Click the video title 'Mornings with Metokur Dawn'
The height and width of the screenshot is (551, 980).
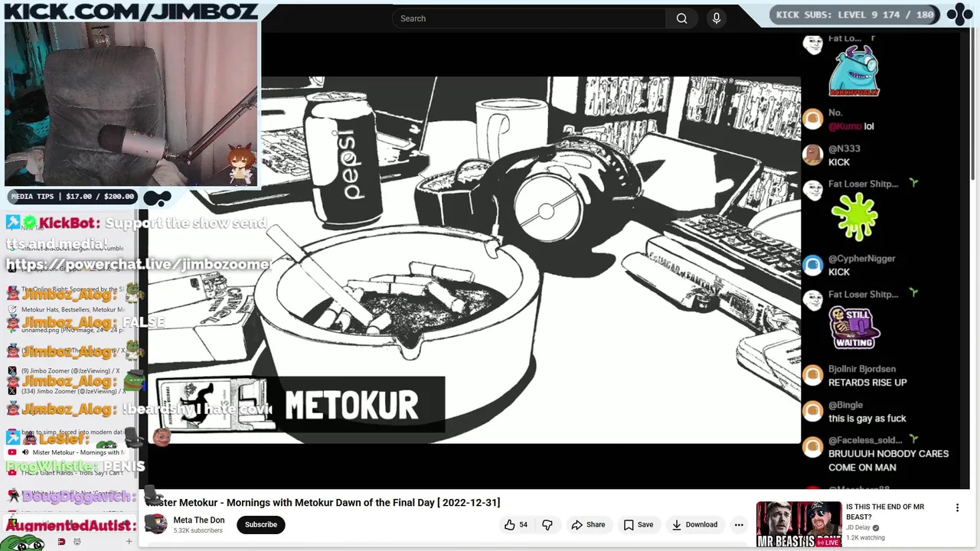(322, 503)
